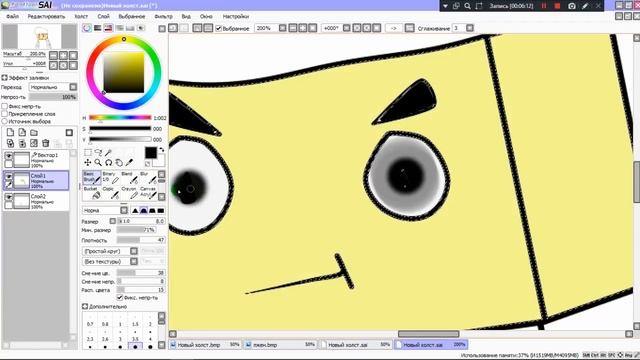The image size is (640, 360).
Task: Open the Файл menu
Action: pos(12,16)
